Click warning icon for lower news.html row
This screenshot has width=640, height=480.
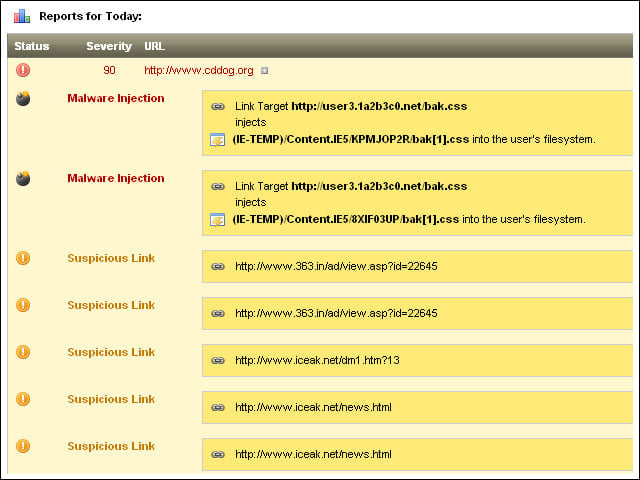click(23, 446)
